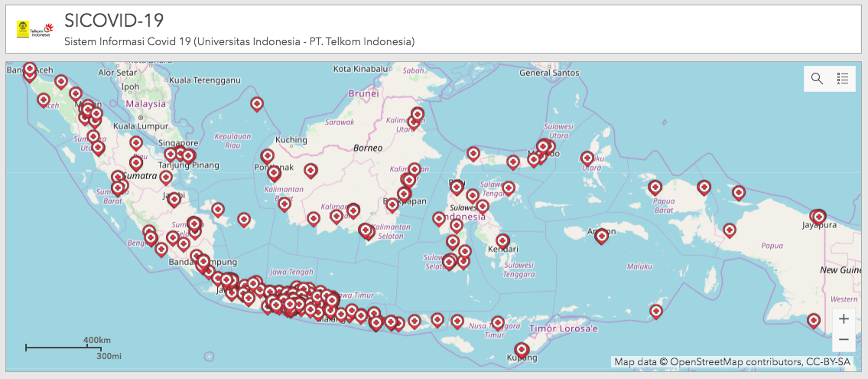Click the marker near Maluku Utara
Viewport: 868px width, 379px height.
[587, 158]
